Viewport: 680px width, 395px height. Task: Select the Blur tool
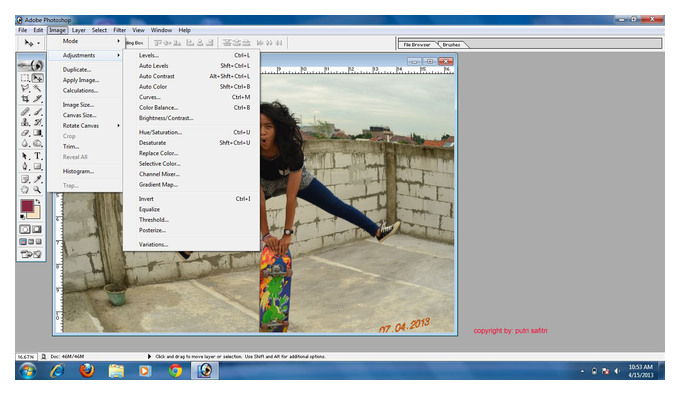point(25,143)
